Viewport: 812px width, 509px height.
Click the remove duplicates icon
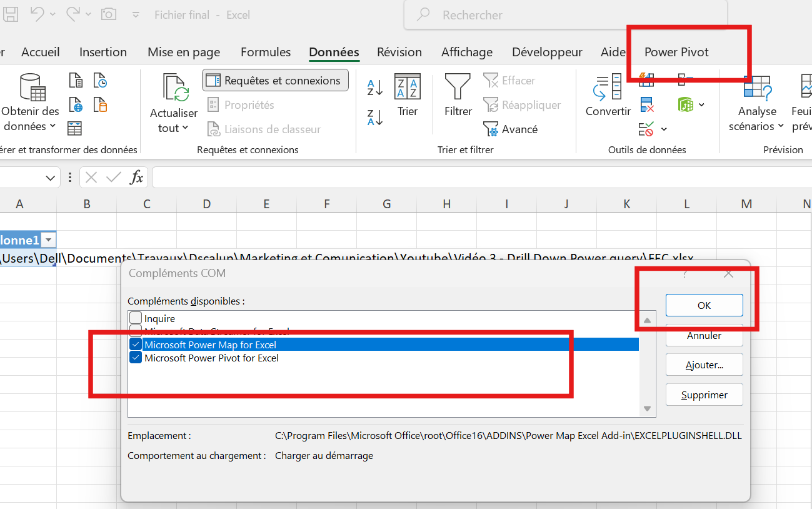[646, 104]
